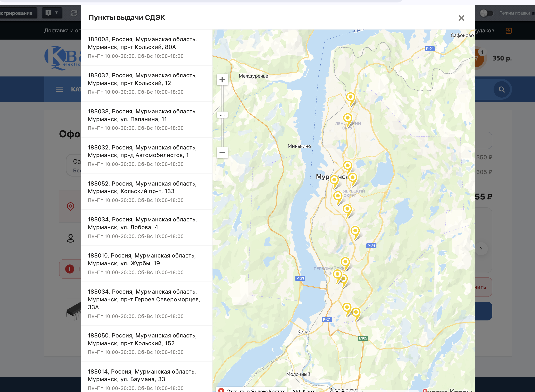Close the СДЭК pickup points dialog
Screen dimensions: 535x392
[461, 18]
